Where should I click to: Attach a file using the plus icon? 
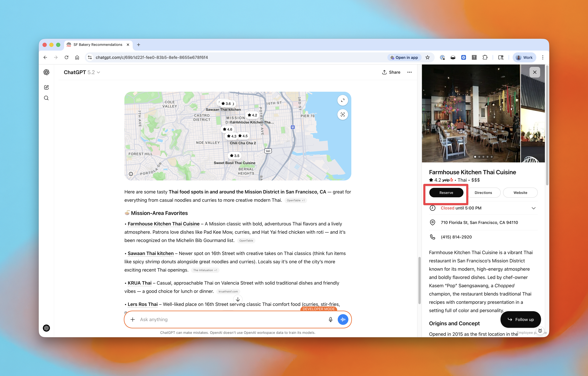pyautogui.click(x=133, y=319)
